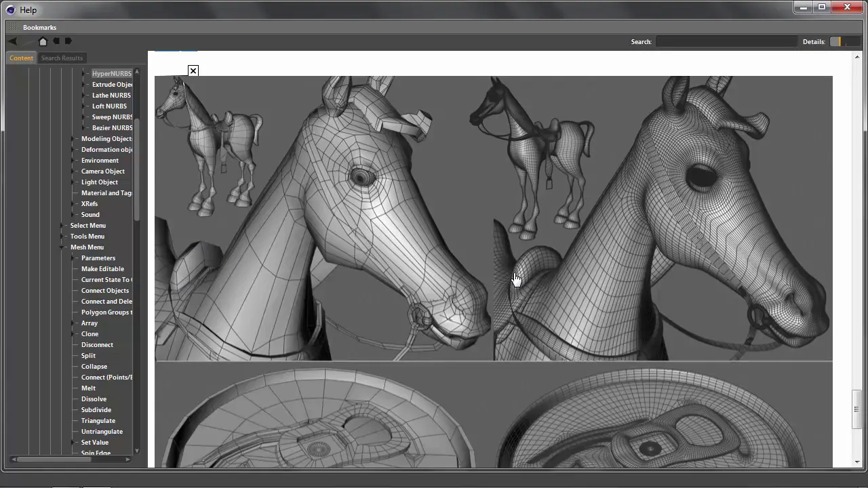Open the Split topic
The image size is (868, 488).
point(88,355)
